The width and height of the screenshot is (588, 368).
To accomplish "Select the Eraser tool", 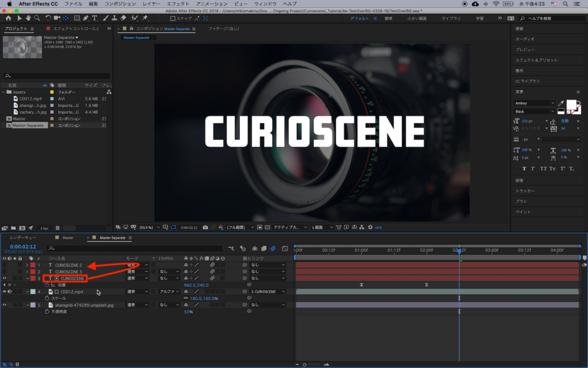I will coord(123,18).
